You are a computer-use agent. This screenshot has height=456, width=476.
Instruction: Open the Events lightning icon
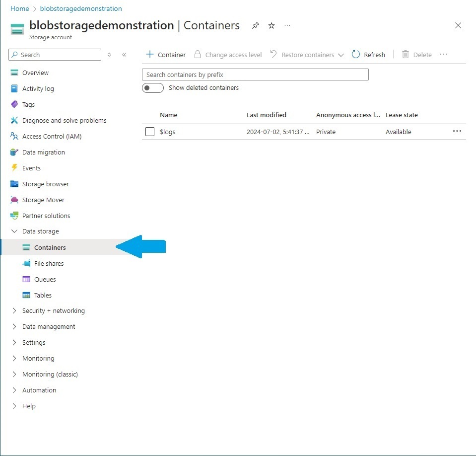tap(14, 168)
